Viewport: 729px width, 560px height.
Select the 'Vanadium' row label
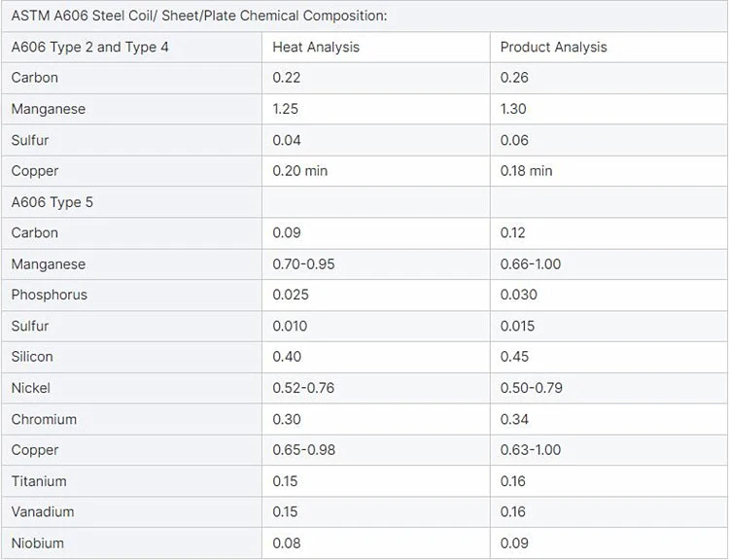tap(43, 512)
